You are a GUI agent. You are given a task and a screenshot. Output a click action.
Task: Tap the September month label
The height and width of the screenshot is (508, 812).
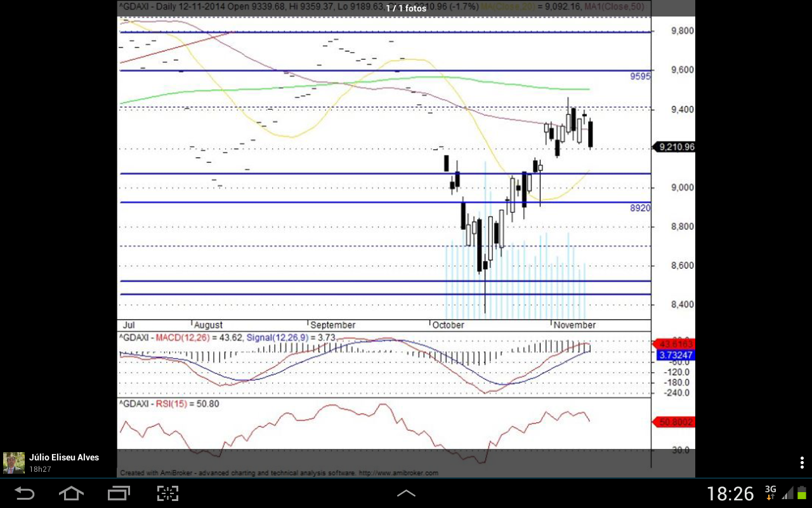pyautogui.click(x=333, y=325)
